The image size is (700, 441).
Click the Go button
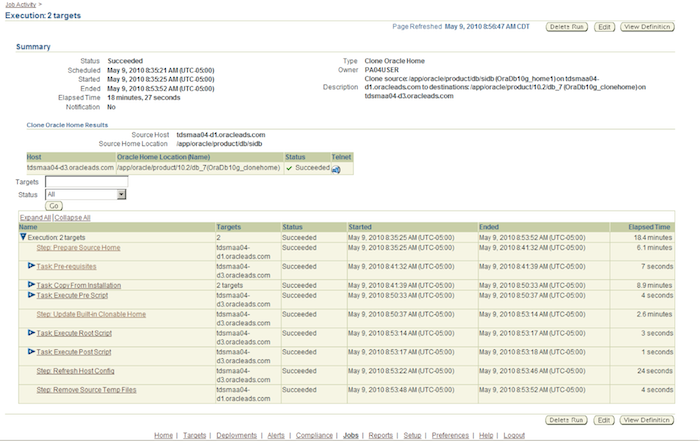tap(54, 206)
